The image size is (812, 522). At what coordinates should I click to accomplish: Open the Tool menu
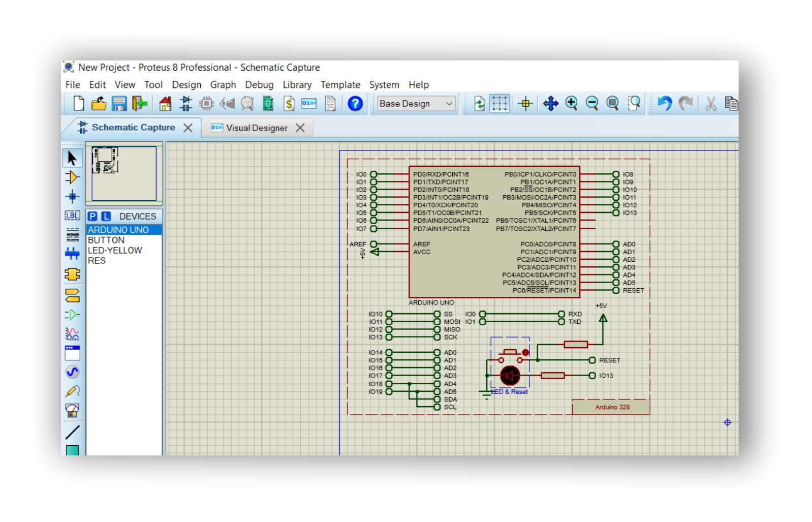tap(153, 85)
